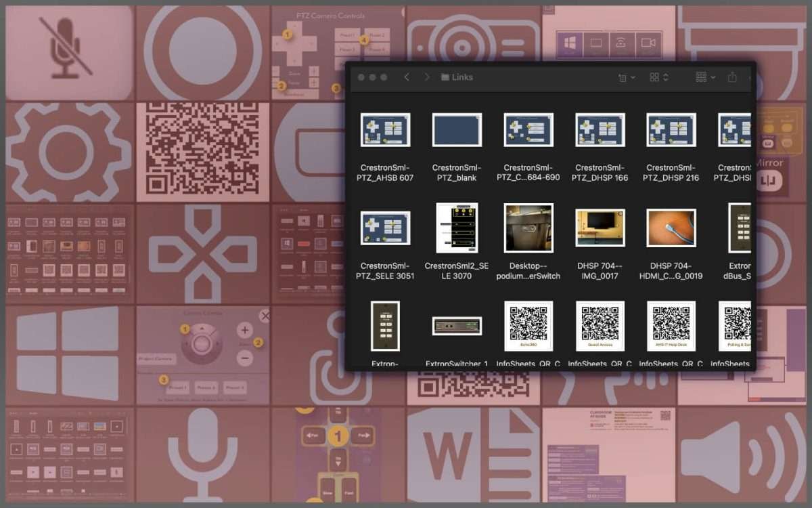This screenshot has height=508, width=812.
Task: Go forward using the right chevron
Action: click(x=426, y=77)
